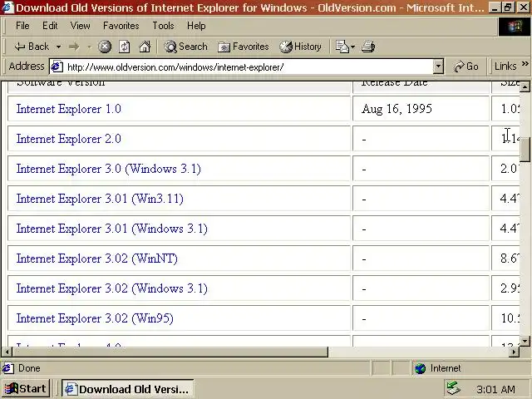Screen dimensions: 532x399
Task: Click the Refresh page icon
Action: 124,47
